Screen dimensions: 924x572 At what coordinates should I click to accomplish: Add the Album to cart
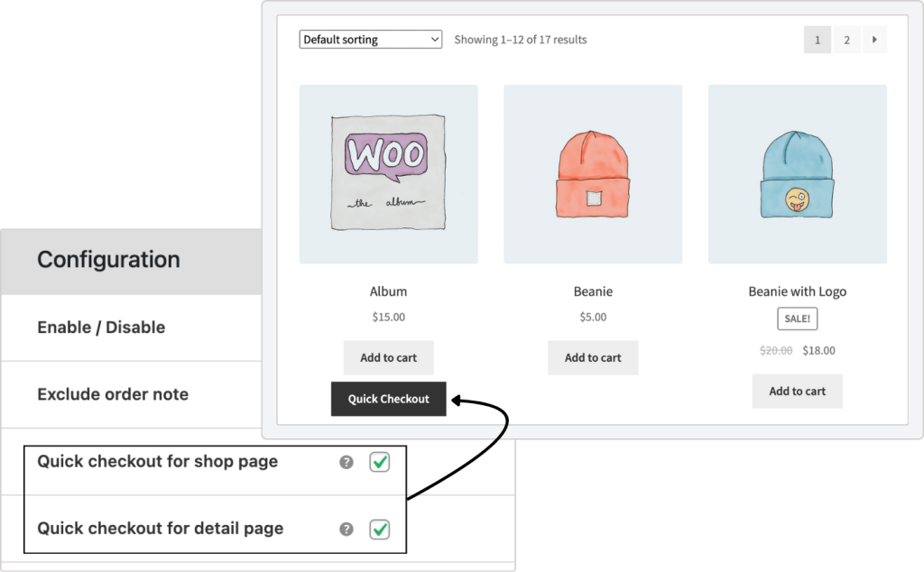pyautogui.click(x=388, y=357)
